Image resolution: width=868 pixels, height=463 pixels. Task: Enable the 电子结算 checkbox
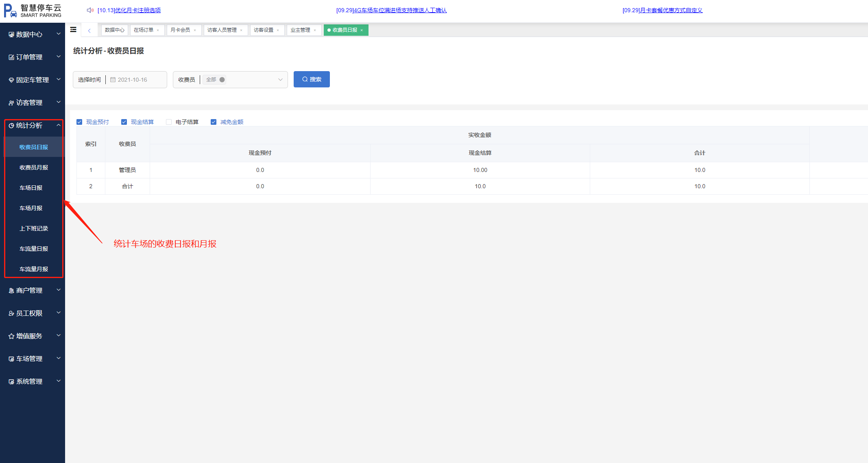[x=169, y=122]
